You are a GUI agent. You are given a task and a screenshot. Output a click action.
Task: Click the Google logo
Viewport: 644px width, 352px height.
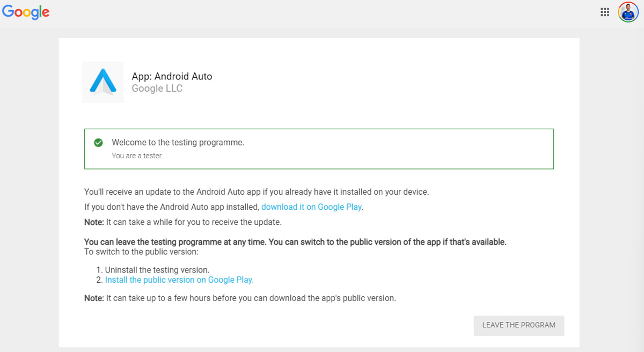click(x=26, y=12)
